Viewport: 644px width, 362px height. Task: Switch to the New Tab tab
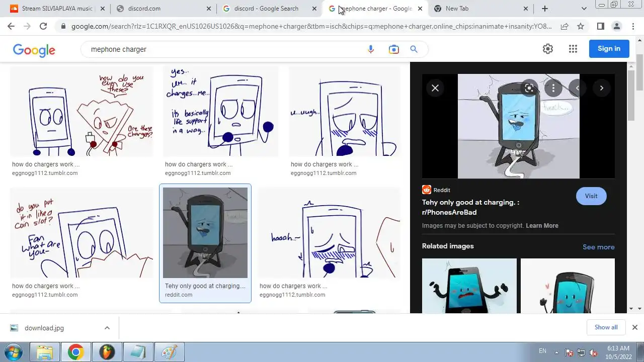coord(482,9)
